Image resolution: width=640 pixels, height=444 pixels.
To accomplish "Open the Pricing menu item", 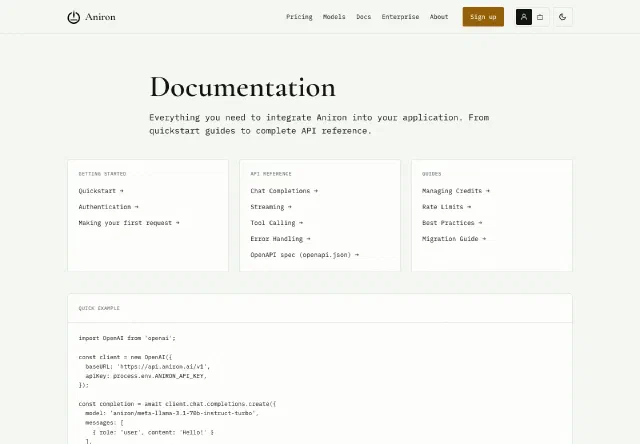I will (x=299, y=17).
